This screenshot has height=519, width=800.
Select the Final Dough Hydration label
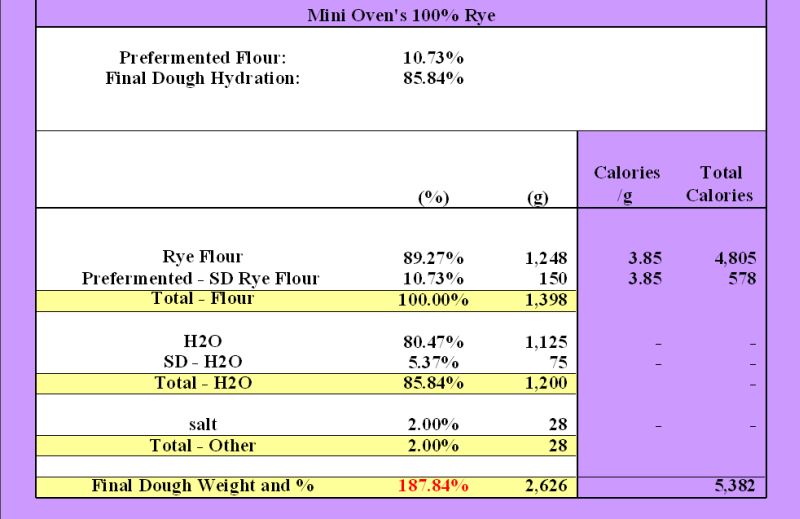pos(203,79)
